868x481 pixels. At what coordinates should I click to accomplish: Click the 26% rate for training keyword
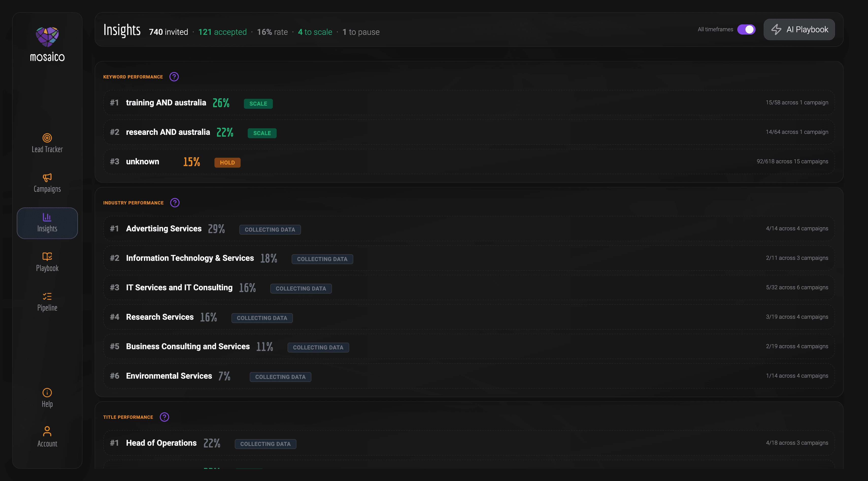coord(221,103)
